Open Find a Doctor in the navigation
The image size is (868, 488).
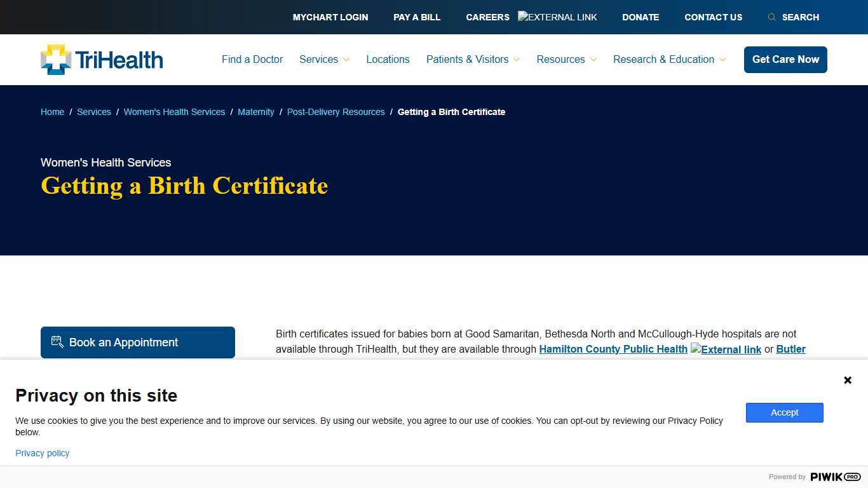point(252,59)
